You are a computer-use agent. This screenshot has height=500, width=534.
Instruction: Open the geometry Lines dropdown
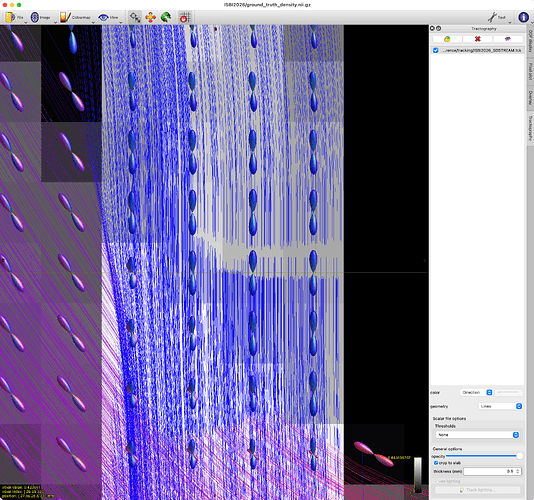500,406
